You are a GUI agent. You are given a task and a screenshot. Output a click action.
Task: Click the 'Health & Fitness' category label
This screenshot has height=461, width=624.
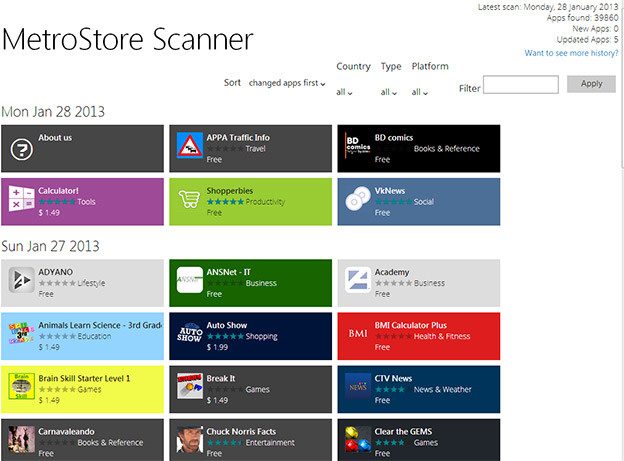coord(442,336)
